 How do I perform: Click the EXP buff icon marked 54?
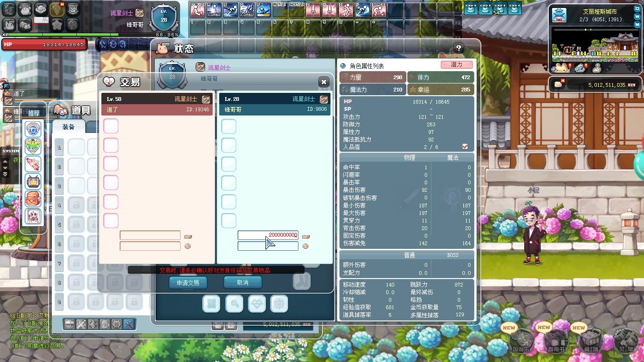500,8
